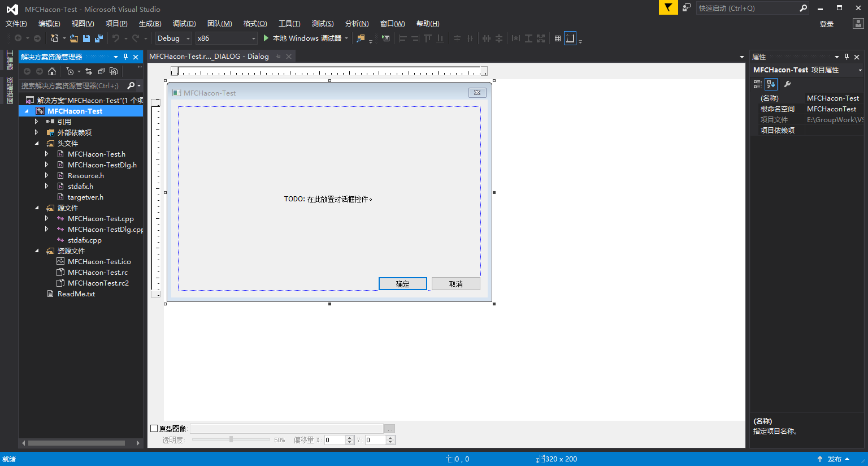This screenshot has height=466, width=868.
Task: Click the Refresh icon in Solution Explorer toolbar
Action: click(89, 71)
